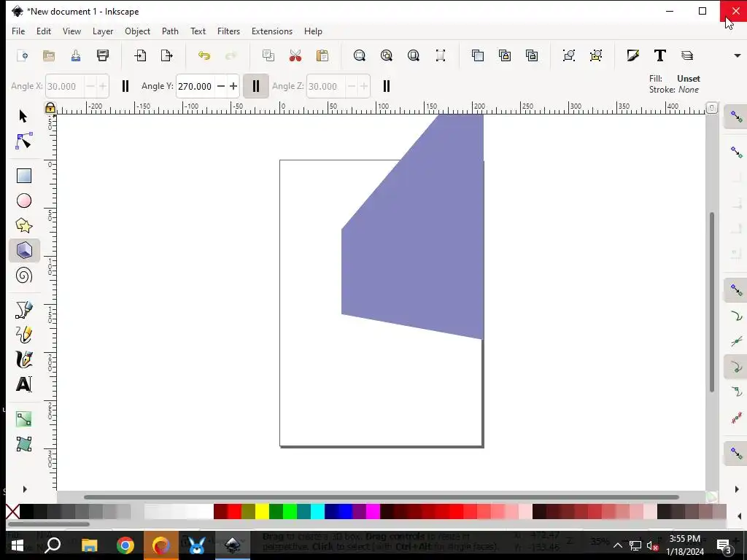Select the Selector arrow tool
The image size is (747, 560).
pyautogui.click(x=23, y=116)
